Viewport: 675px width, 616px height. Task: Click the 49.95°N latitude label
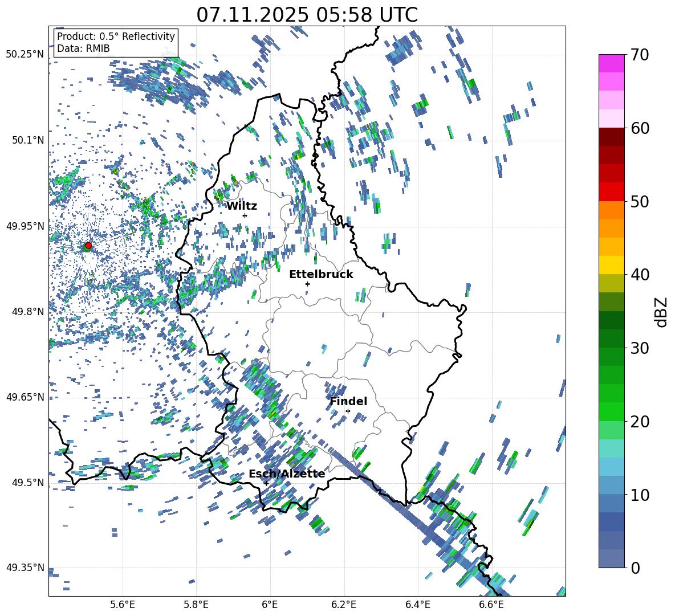25,226
